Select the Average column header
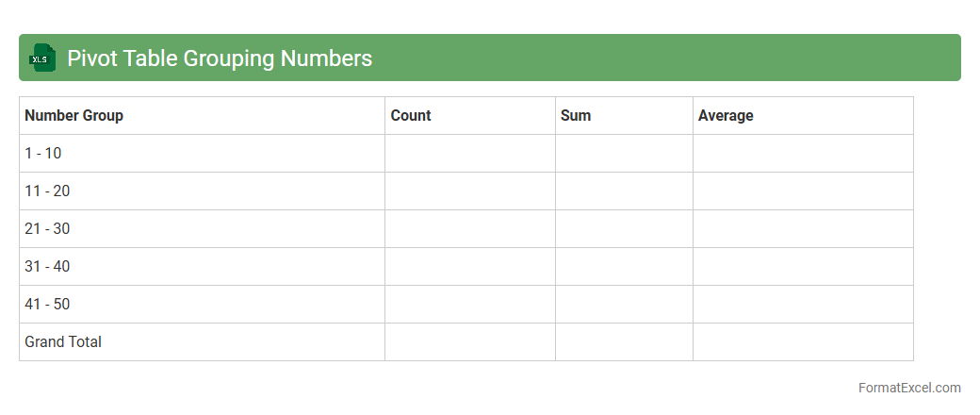The height and width of the screenshot is (415, 980). (x=726, y=115)
